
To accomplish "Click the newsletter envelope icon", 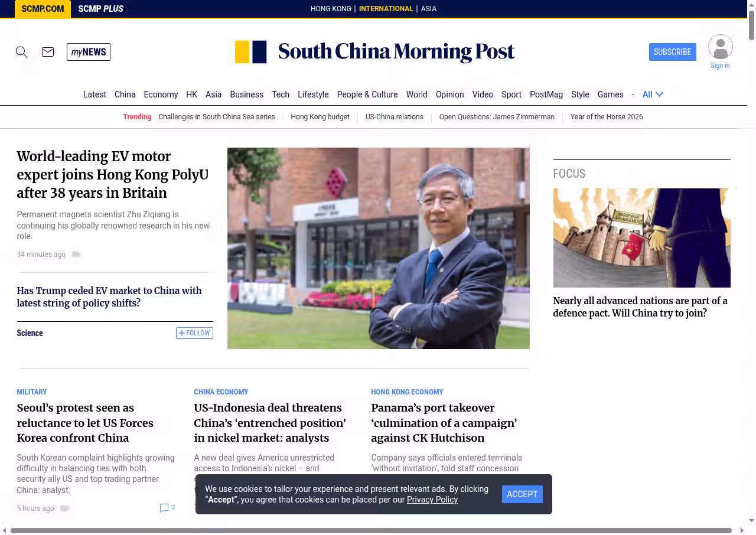I will tap(48, 52).
